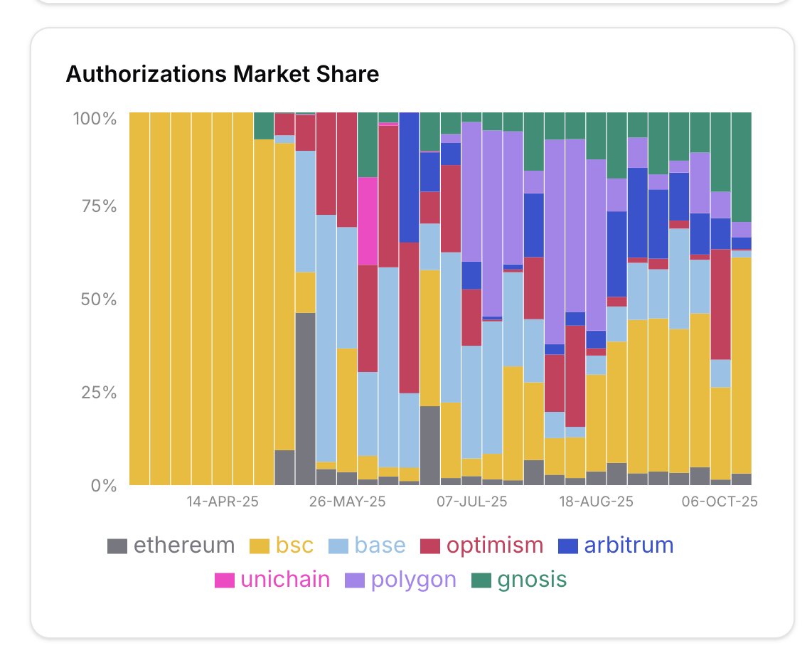Toggle the arbitrum legend text label
Screen dimensions: 812x653
pos(628,546)
